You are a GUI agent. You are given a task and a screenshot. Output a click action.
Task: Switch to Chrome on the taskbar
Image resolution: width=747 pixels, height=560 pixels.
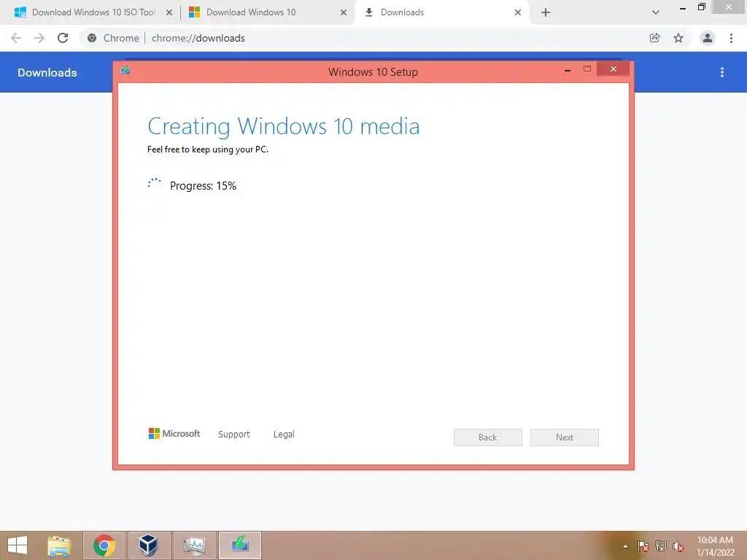[104, 545]
